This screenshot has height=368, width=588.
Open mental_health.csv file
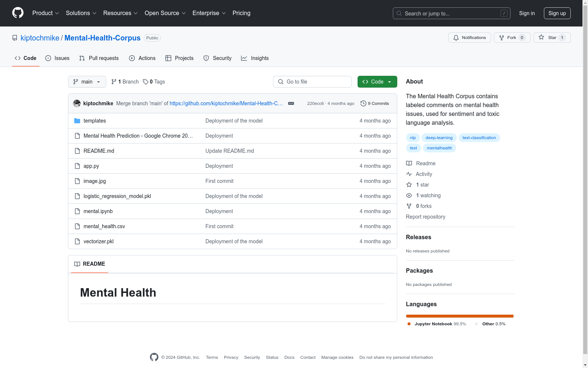click(104, 226)
